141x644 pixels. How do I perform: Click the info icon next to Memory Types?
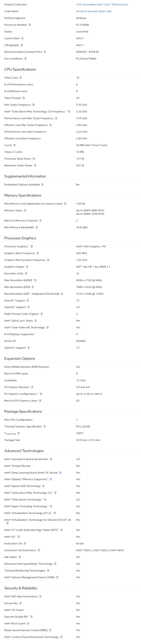pos(25,210)
